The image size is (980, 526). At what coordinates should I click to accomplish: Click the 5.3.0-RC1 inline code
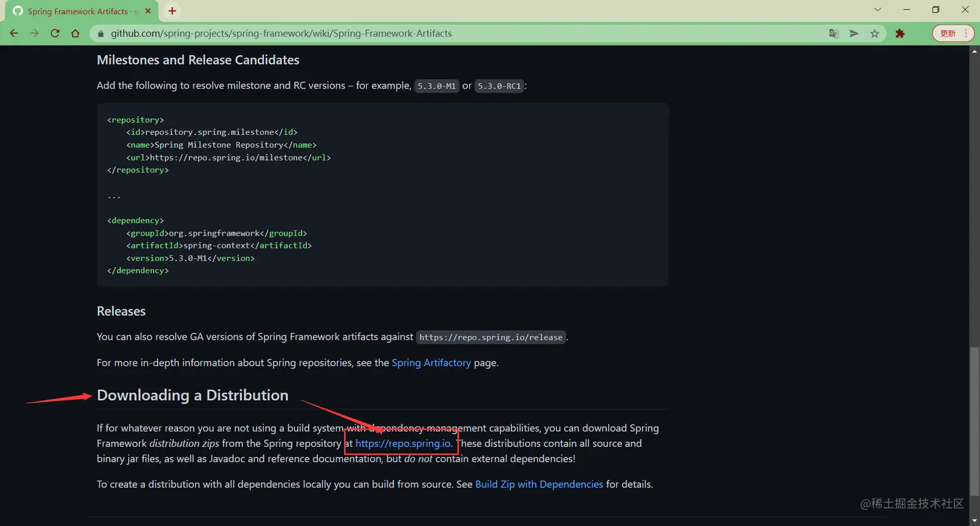point(499,86)
